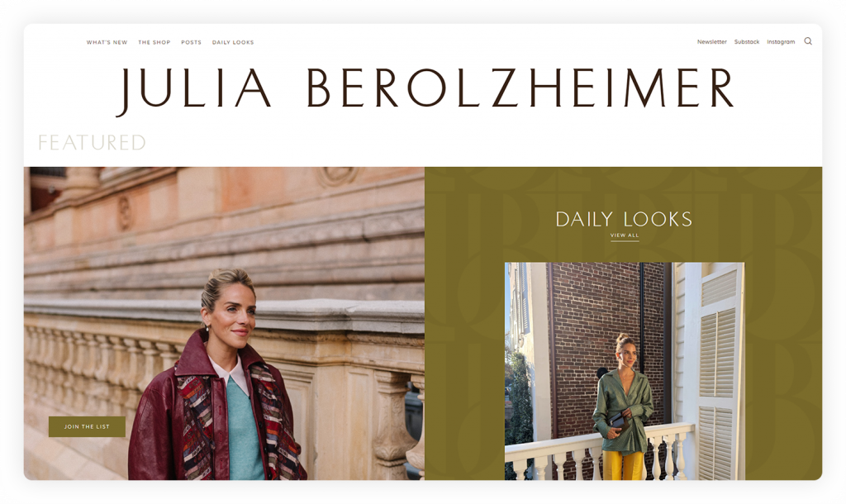Open search with the magnifying glass icon
This screenshot has height=504, width=846.
click(808, 41)
